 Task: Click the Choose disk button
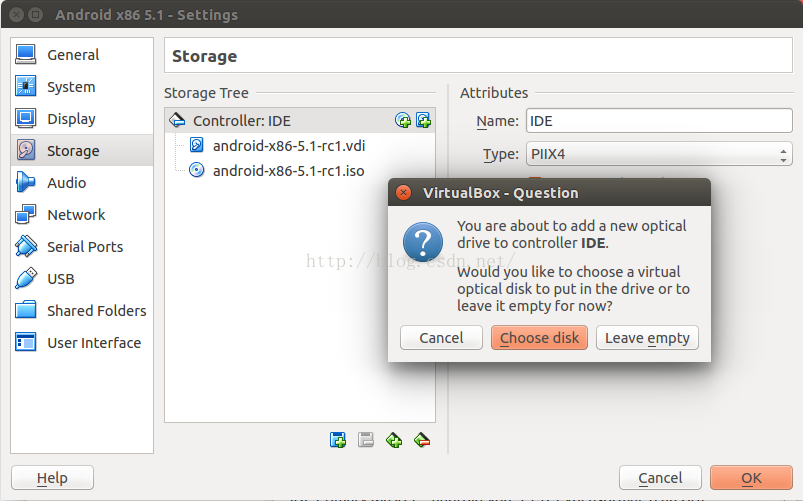(x=539, y=338)
